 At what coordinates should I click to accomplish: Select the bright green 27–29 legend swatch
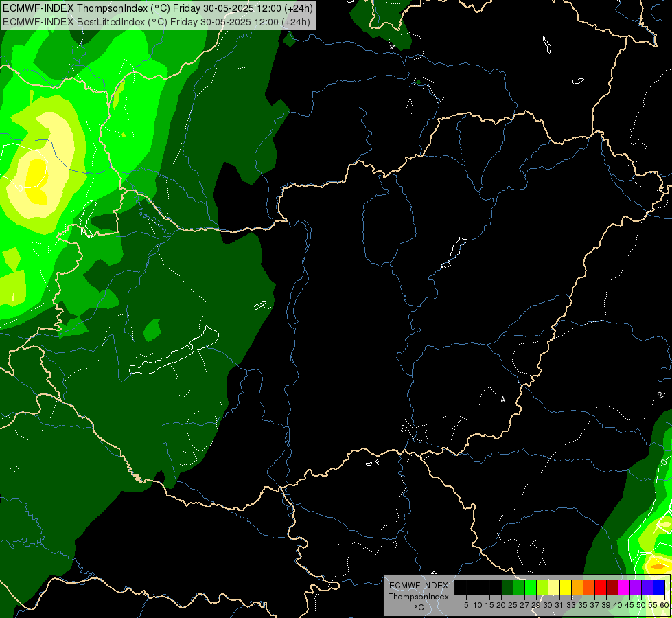point(531,588)
